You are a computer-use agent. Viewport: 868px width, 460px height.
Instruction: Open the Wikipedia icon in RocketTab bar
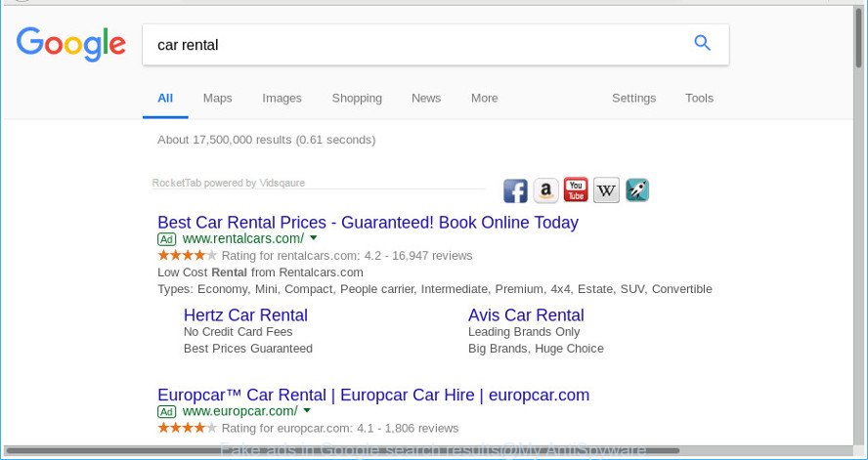[606, 190]
